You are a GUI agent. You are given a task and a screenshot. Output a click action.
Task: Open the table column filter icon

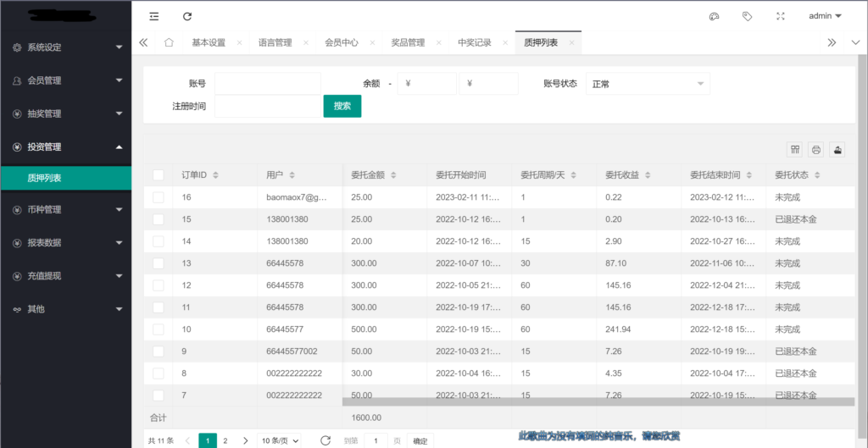tap(795, 150)
